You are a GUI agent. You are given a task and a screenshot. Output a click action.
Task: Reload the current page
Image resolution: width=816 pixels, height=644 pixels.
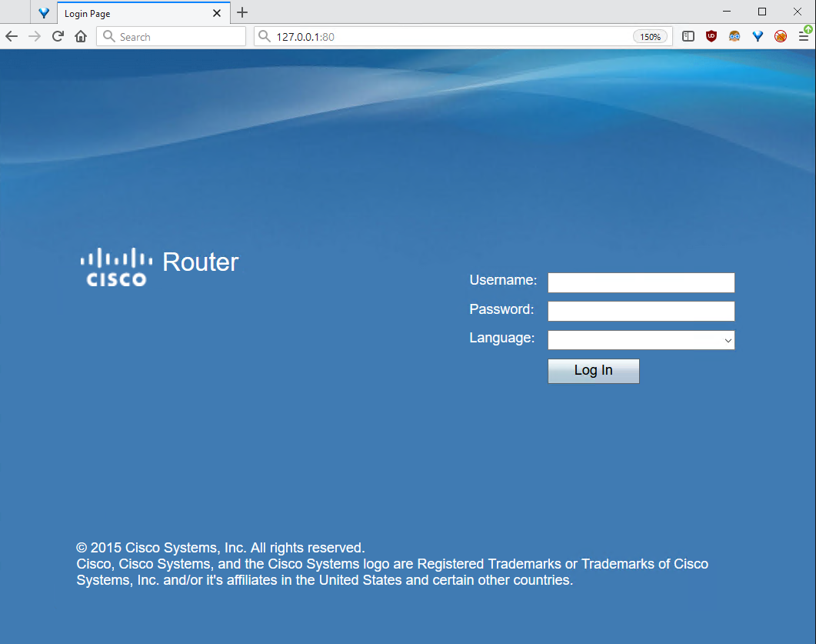point(58,36)
